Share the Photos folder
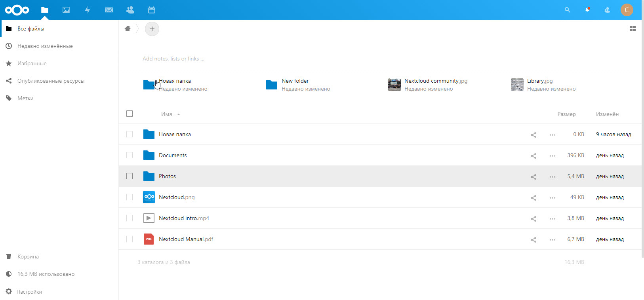The height and width of the screenshot is (300, 644). tap(533, 177)
